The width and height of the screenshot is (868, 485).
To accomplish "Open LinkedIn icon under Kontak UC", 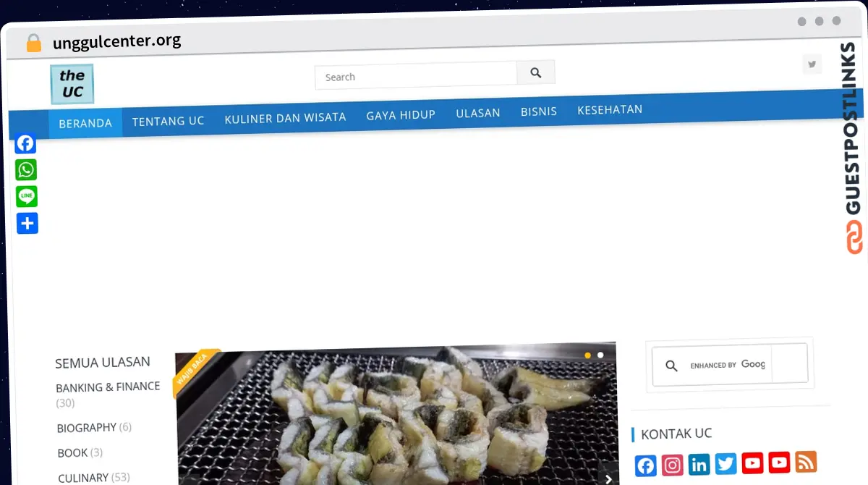I will [x=699, y=464].
